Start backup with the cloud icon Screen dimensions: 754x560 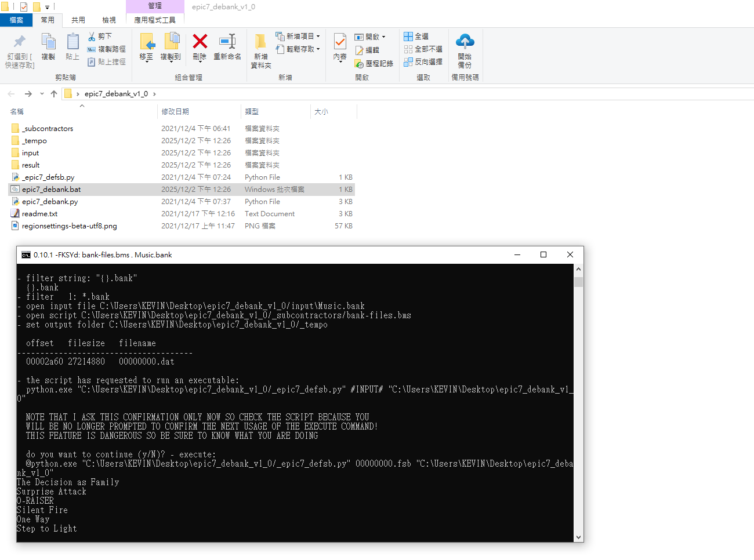(x=465, y=42)
